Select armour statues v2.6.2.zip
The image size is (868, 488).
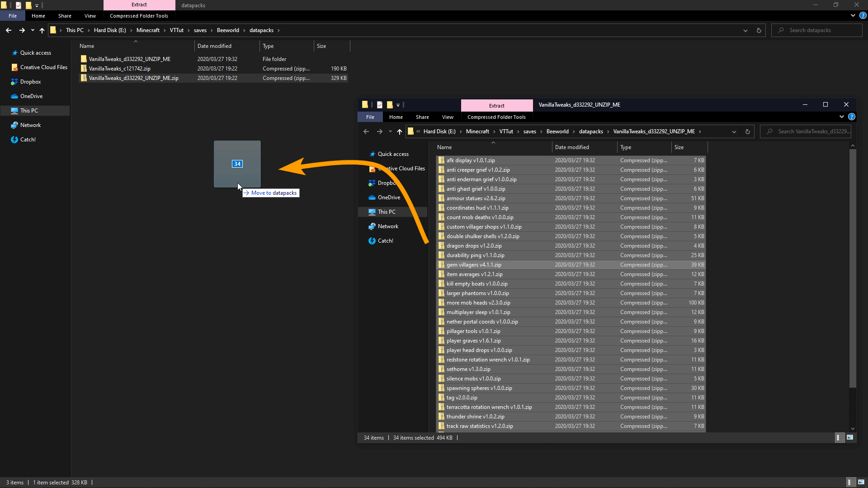[x=571, y=198]
